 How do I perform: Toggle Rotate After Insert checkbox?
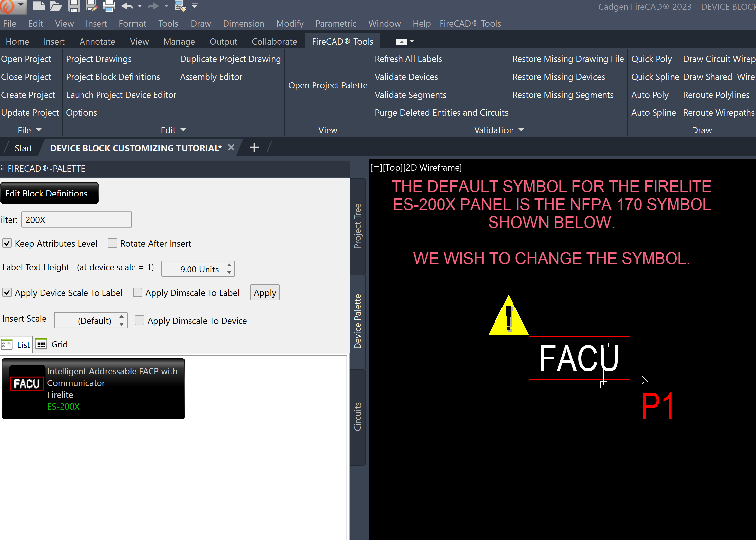click(x=112, y=243)
